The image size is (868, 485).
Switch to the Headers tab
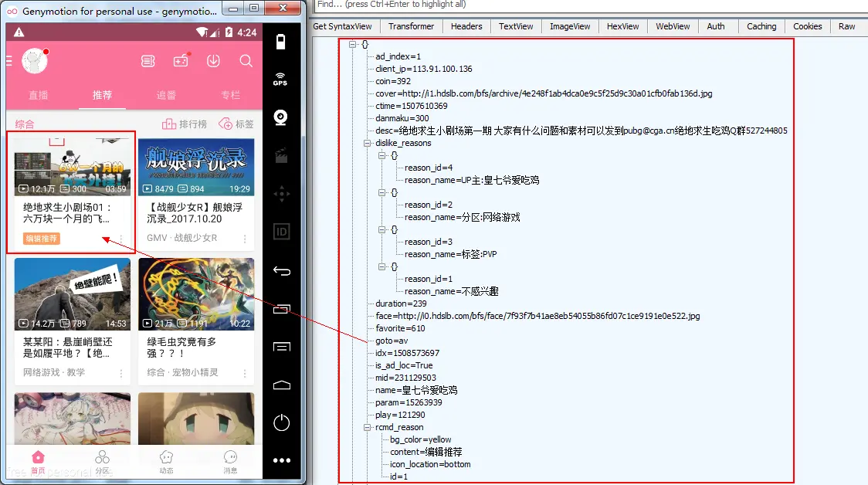coord(466,25)
